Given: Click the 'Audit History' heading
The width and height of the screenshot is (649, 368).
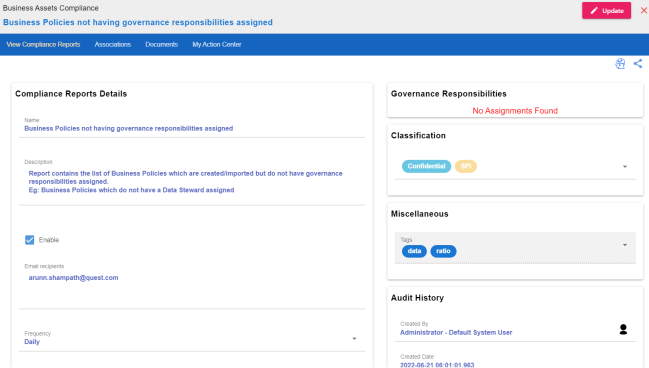Looking at the screenshot, I should click(x=417, y=298).
